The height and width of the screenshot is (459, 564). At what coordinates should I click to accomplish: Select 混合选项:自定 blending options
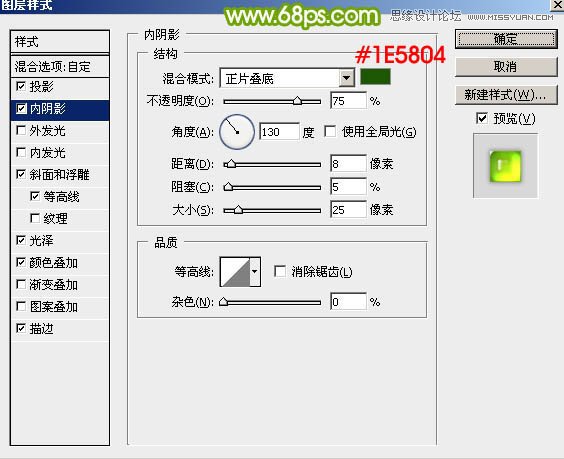(60, 67)
